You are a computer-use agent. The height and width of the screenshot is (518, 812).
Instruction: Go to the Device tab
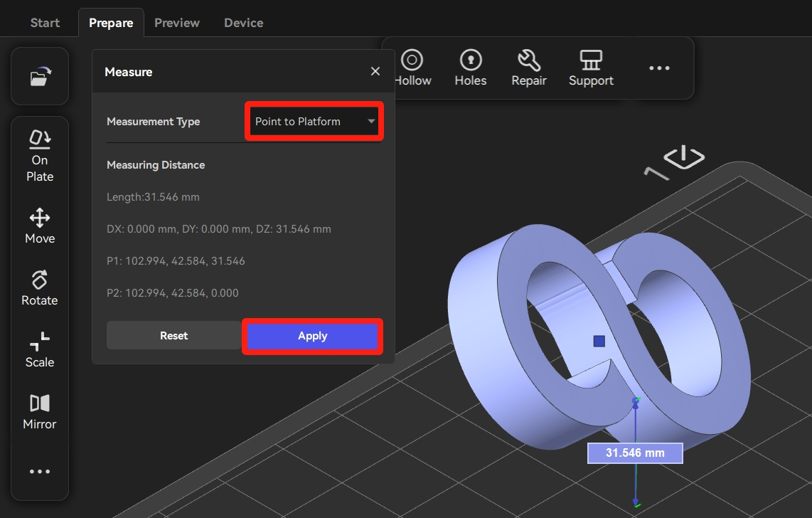tap(243, 23)
